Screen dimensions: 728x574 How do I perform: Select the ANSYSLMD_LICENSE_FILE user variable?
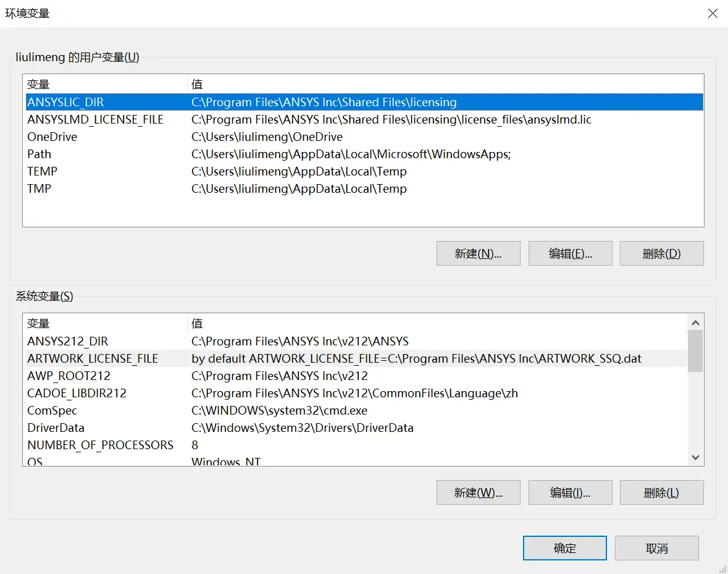[364, 119]
